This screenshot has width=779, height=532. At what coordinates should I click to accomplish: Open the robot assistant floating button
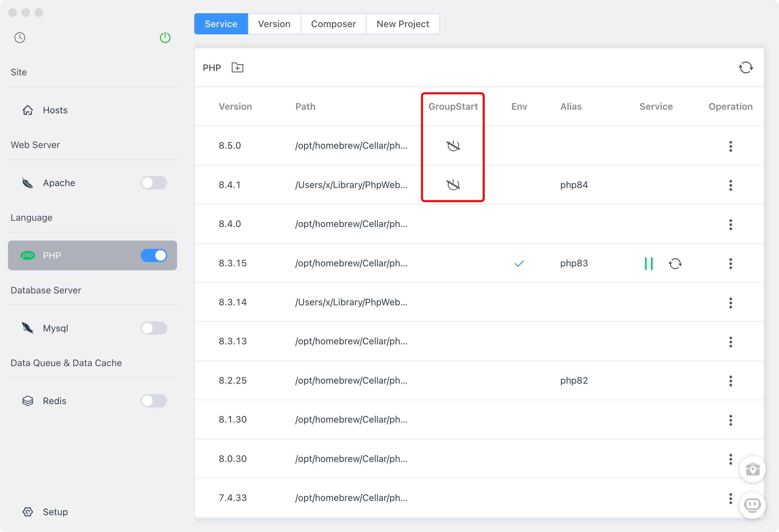pos(752,505)
